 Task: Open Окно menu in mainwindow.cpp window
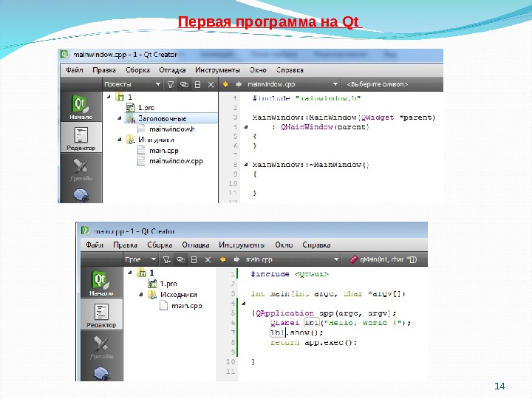258,70
